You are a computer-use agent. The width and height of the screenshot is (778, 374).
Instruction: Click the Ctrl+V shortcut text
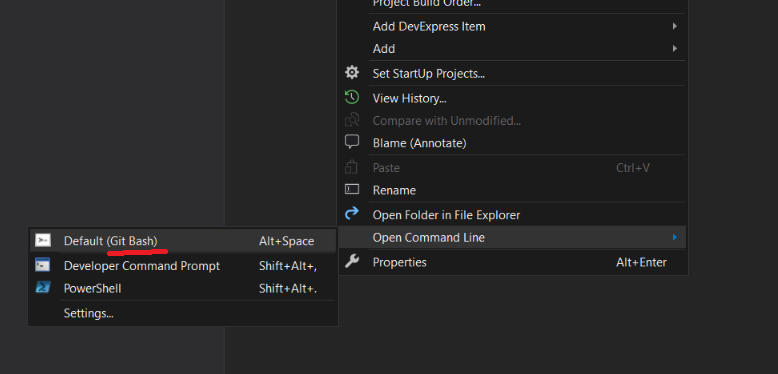(x=633, y=168)
